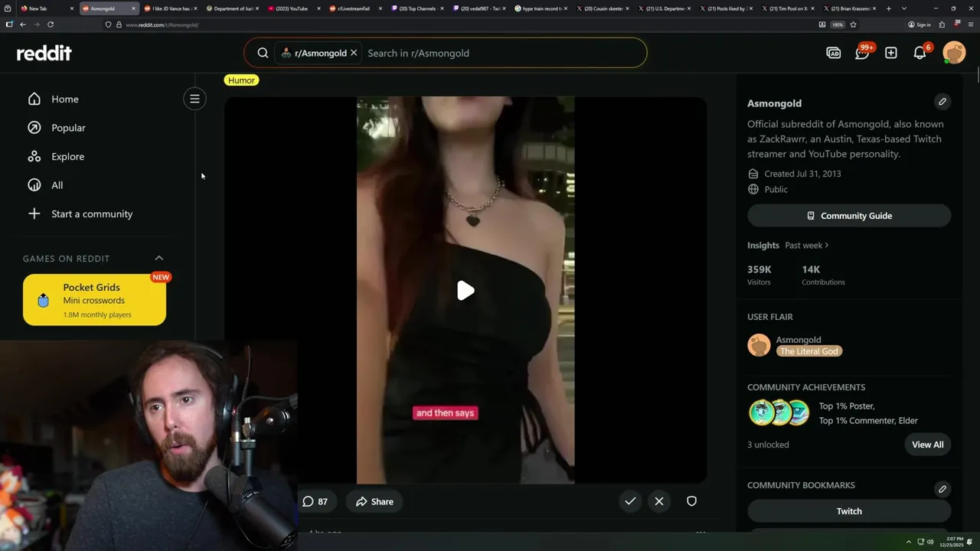Viewport: 980px width, 551px height.
Task: Click the Asmongold user flair avatar
Action: tap(759, 345)
